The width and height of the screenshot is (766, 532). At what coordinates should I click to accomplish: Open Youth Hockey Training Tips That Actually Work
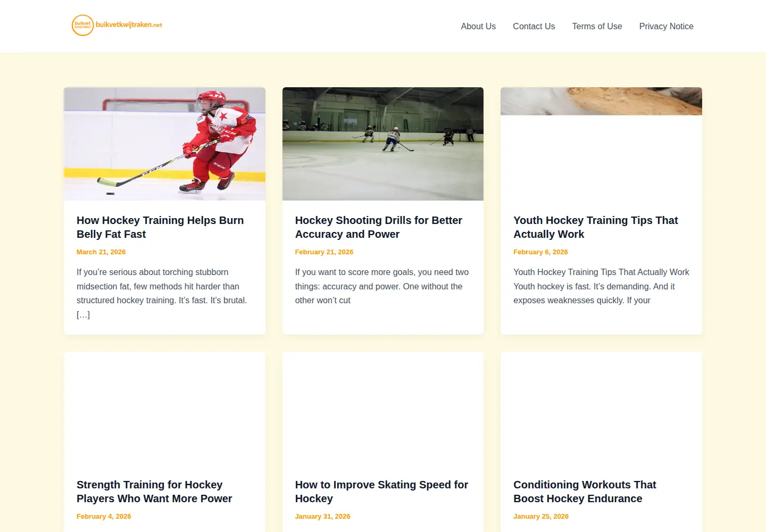[596, 227]
